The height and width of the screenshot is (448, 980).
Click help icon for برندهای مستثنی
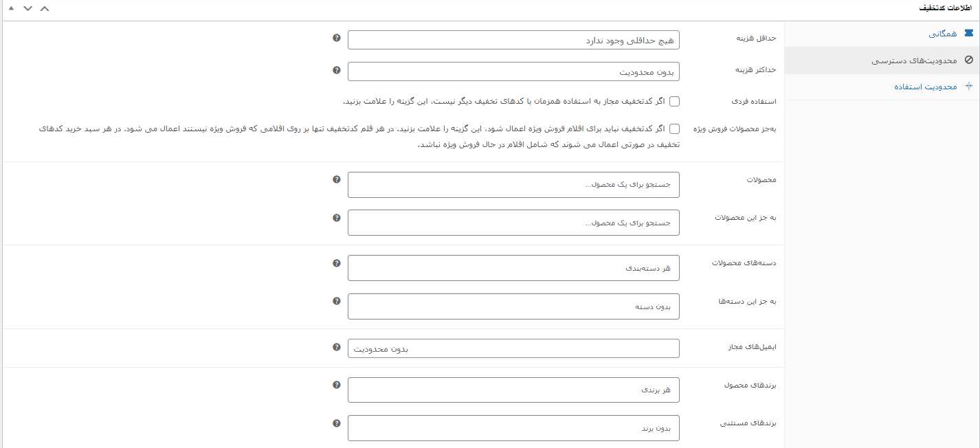336,423
